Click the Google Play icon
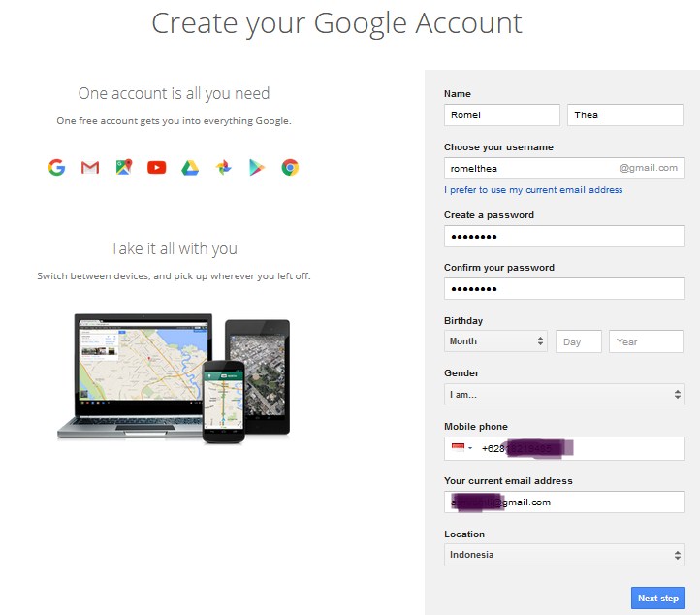The image size is (700, 615). point(257,168)
